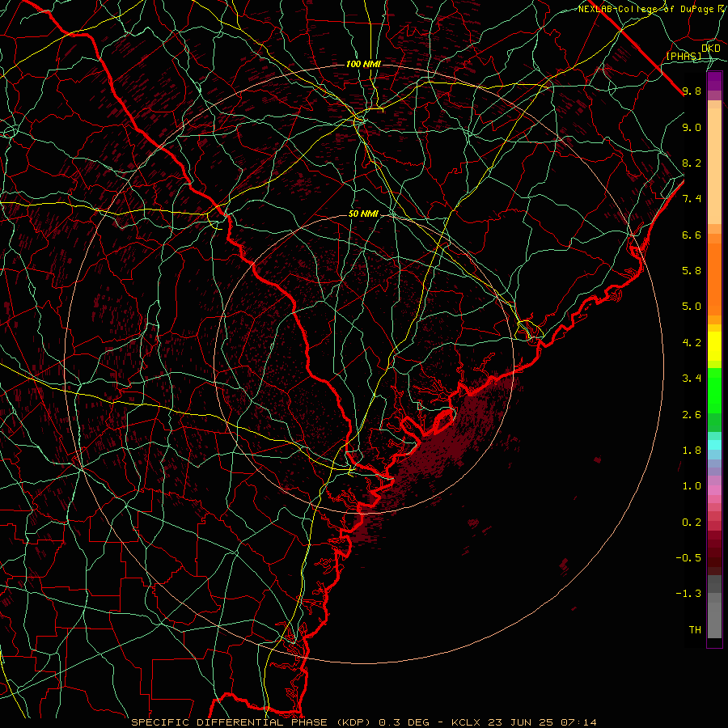Click the '4.2' color scale value
Screen dimensions: 728x728
(692, 343)
